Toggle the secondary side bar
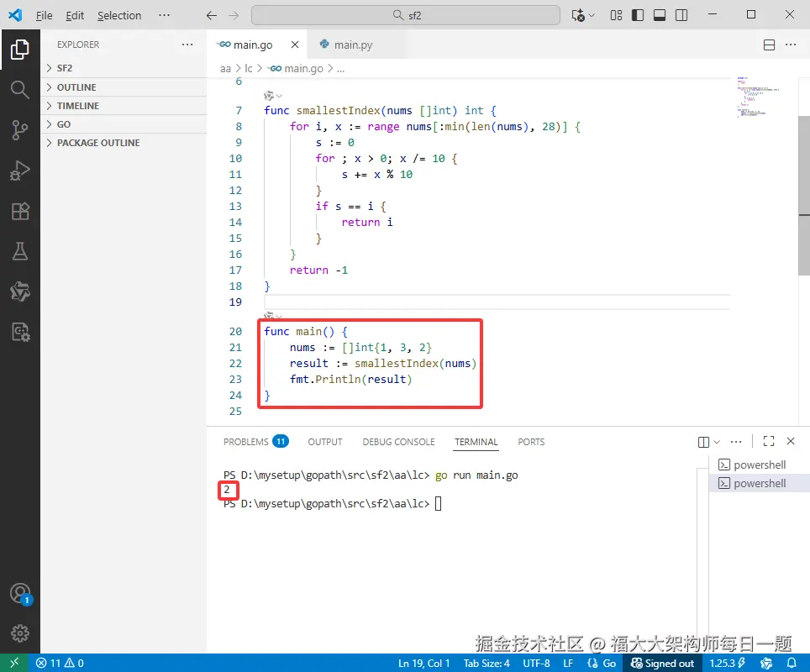Viewport: 810px width, 672px height. [681, 15]
